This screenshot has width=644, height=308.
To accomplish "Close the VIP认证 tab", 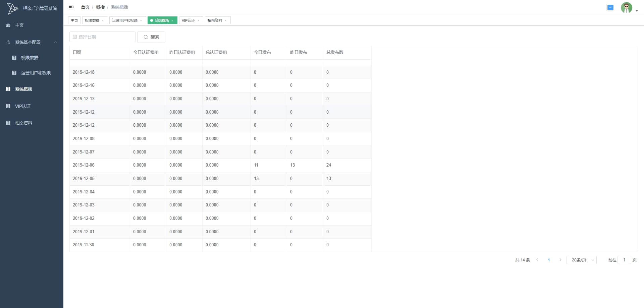I will [x=198, y=21].
